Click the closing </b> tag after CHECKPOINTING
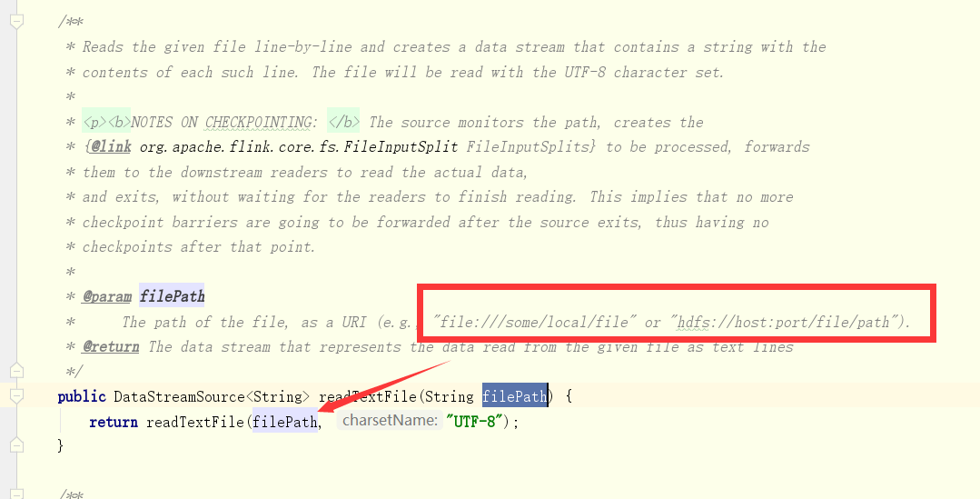 click(x=343, y=122)
